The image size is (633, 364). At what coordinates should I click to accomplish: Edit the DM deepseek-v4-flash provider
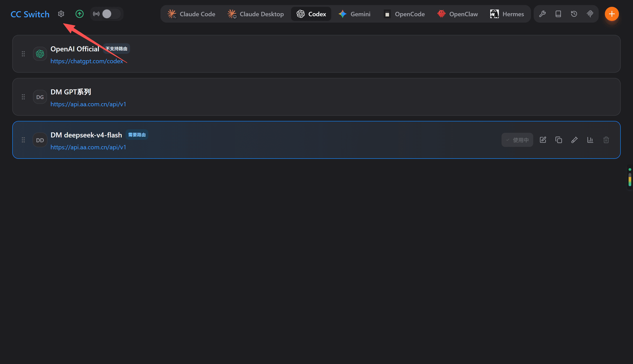pos(543,140)
